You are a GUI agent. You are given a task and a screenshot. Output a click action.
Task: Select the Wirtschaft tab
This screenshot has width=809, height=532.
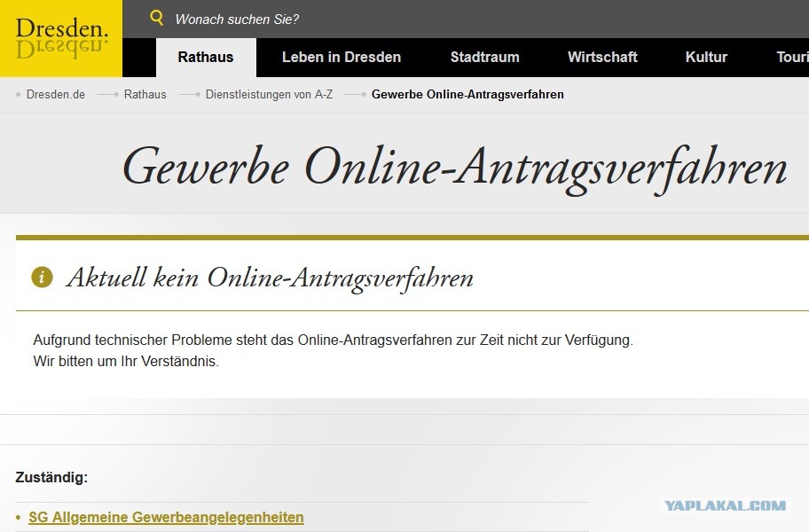pyautogui.click(x=602, y=58)
